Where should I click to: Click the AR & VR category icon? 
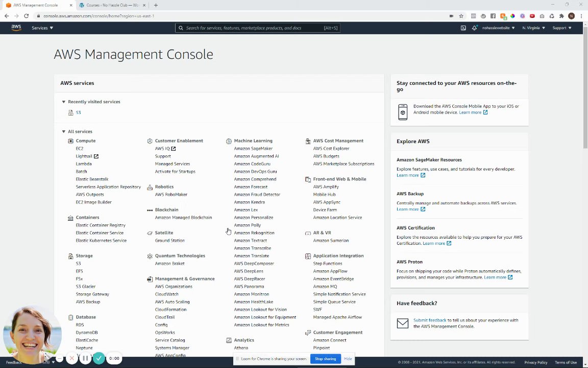308,233
